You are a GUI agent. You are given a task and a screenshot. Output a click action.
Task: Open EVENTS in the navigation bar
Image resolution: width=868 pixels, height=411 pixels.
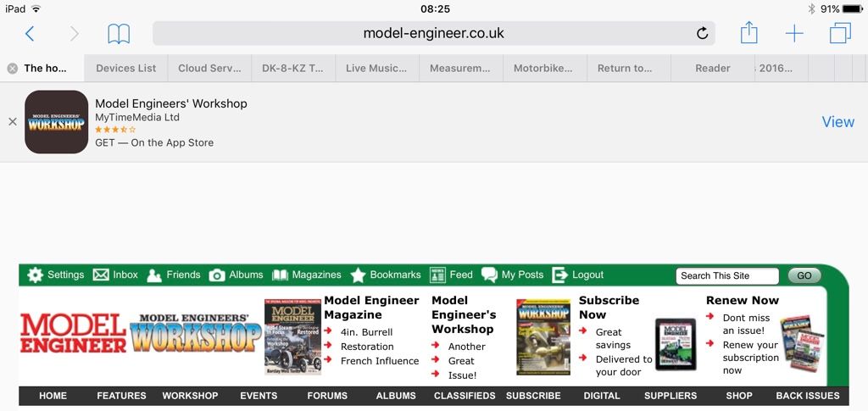coord(259,396)
